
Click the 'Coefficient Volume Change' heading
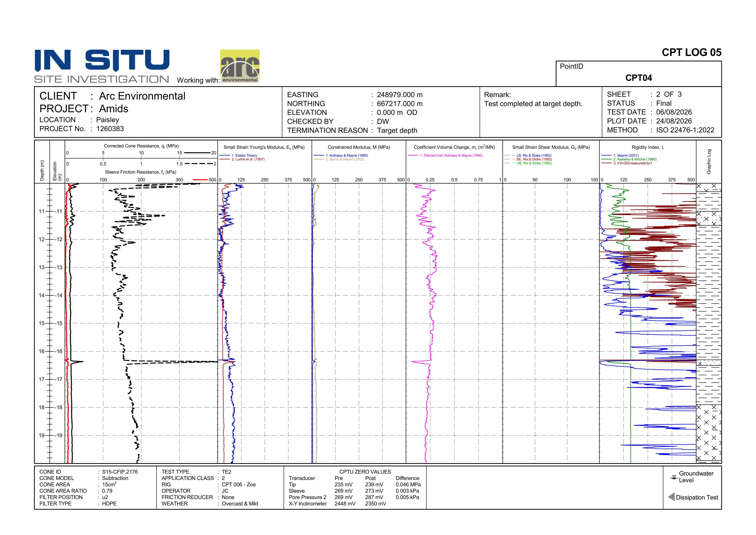[x=454, y=147]
